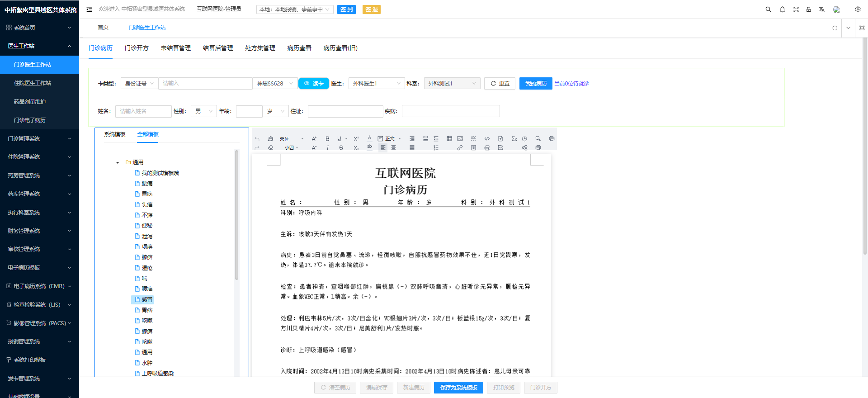Open the 医生 外科医生1 dropdown

376,84
